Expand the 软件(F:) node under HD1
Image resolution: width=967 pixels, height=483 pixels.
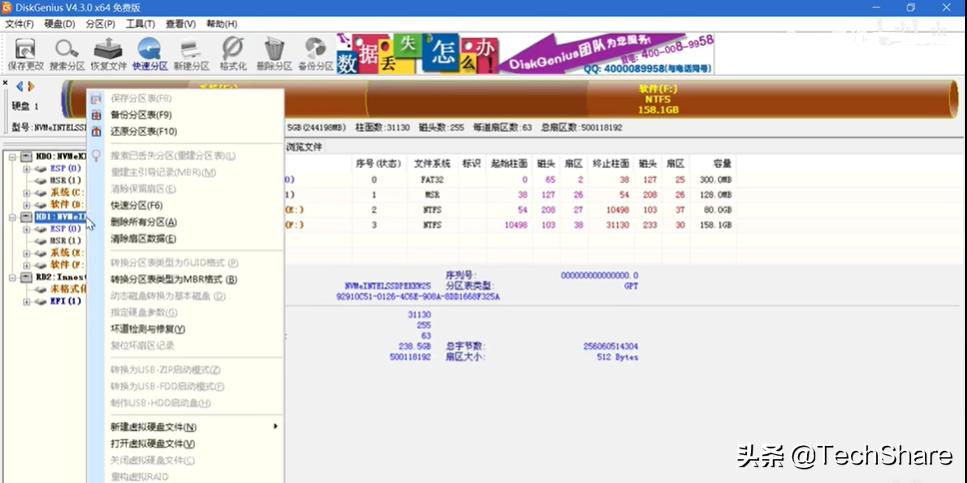(27, 265)
